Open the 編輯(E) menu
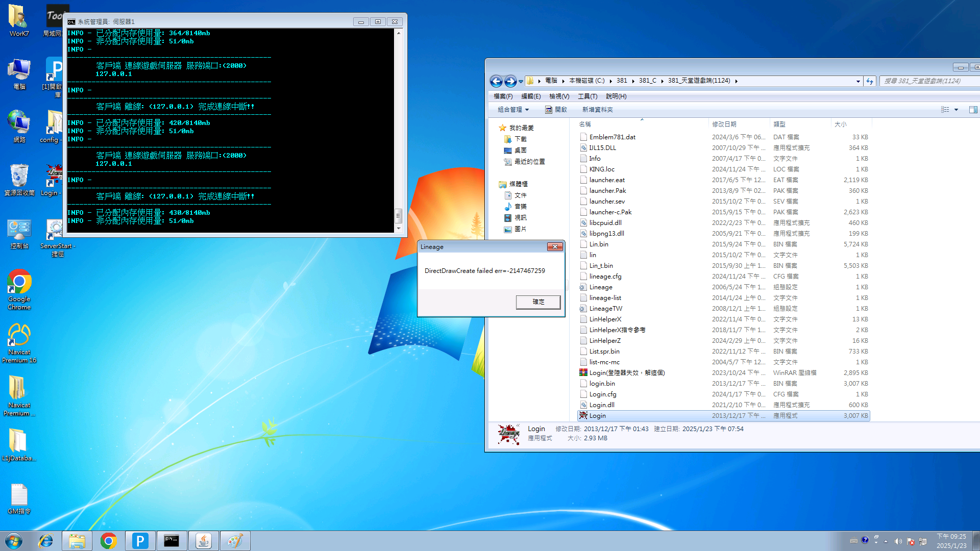 point(531,96)
